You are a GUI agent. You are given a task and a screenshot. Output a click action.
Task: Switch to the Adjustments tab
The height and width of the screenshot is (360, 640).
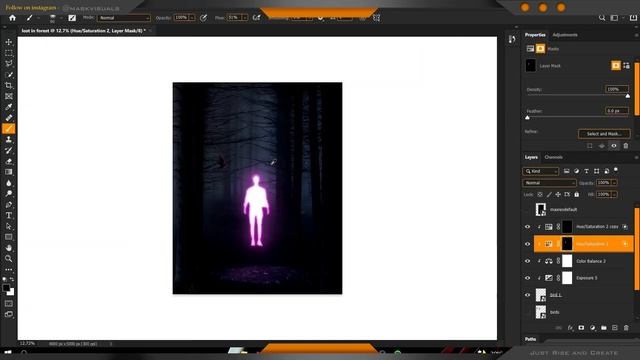click(565, 35)
